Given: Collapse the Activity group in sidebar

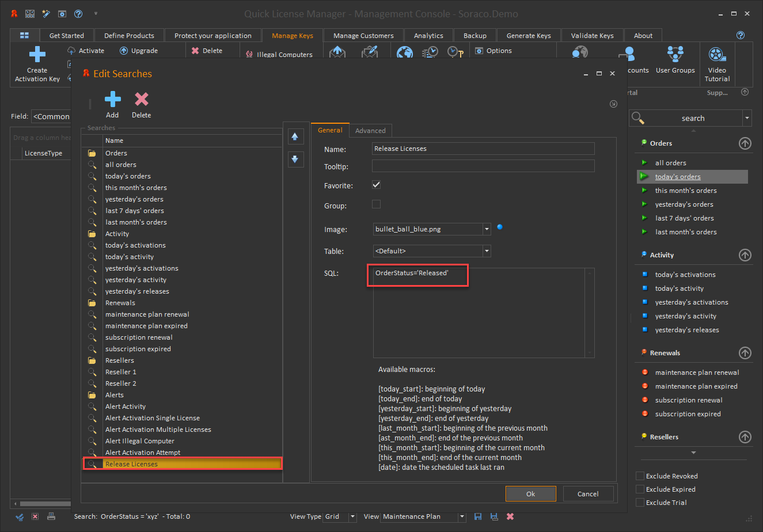Looking at the screenshot, I should tap(745, 255).
